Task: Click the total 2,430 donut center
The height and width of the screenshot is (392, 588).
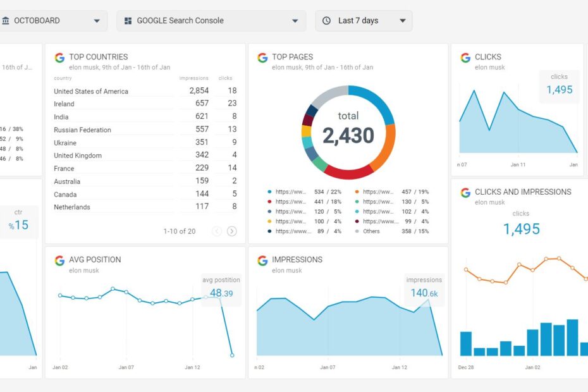Action: tap(348, 129)
